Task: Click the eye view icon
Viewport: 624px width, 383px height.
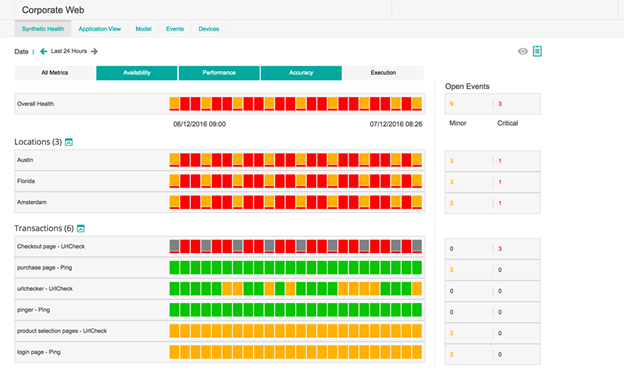Action: point(523,51)
